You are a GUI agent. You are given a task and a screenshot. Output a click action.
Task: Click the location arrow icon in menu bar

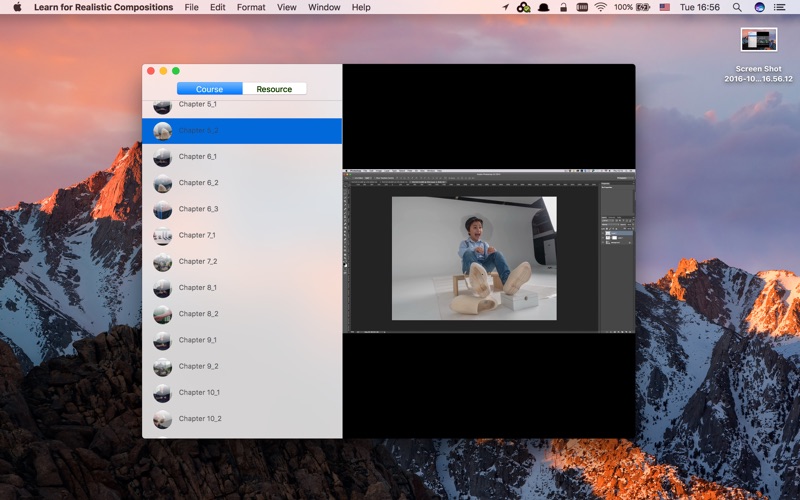(x=505, y=7)
